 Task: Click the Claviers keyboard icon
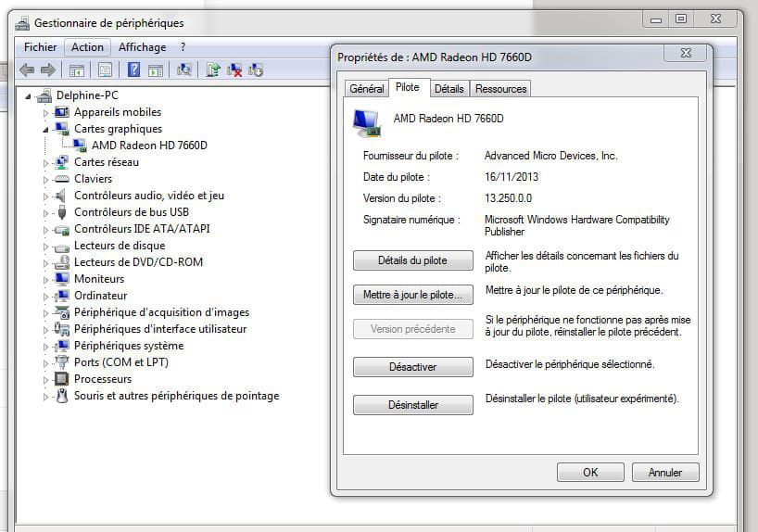click(61, 179)
